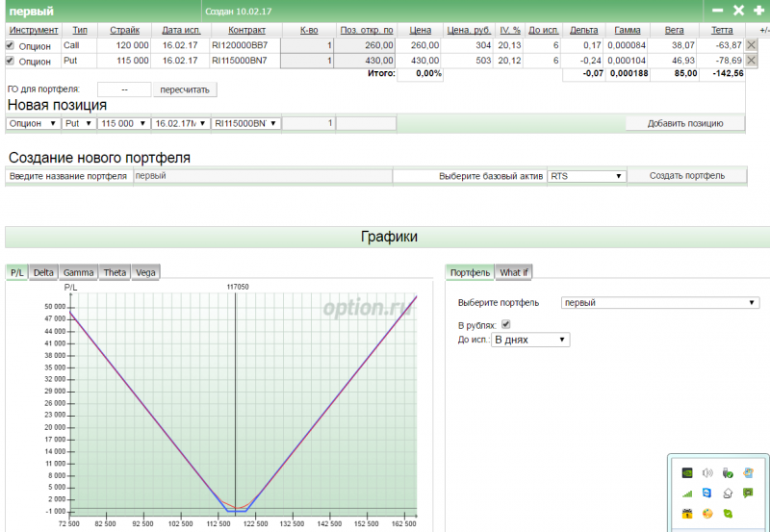
Task: Delete the Put 115 000 option row
Action: (x=751, y=61)
